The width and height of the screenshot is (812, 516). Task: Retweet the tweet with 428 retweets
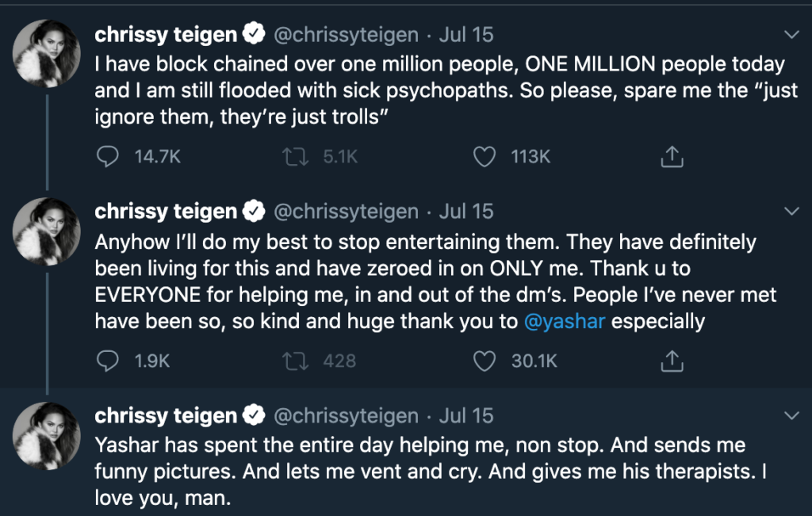(296, 361)
